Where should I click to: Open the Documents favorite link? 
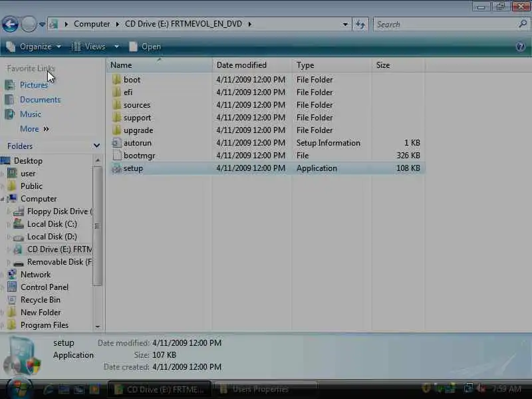click(40, 99)
